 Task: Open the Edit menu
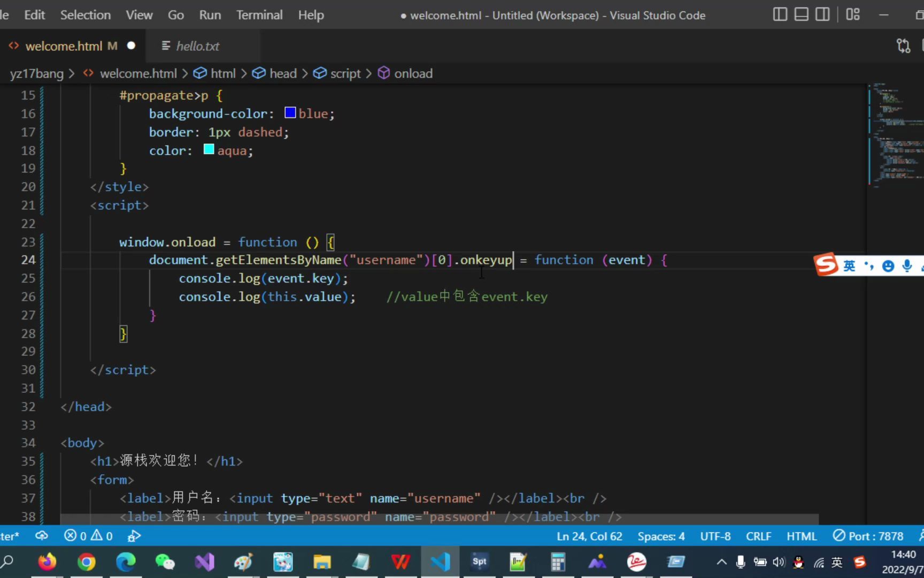click(x=34, y=15)
